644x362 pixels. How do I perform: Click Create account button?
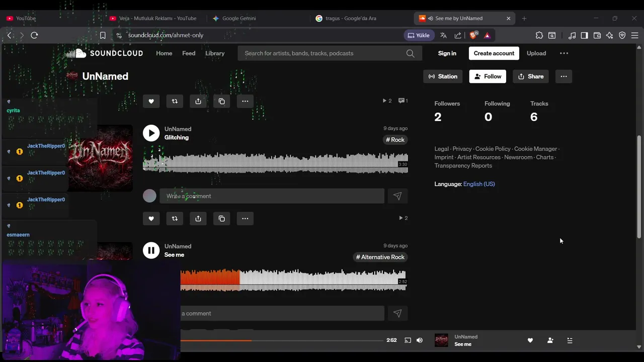point(494,53)
